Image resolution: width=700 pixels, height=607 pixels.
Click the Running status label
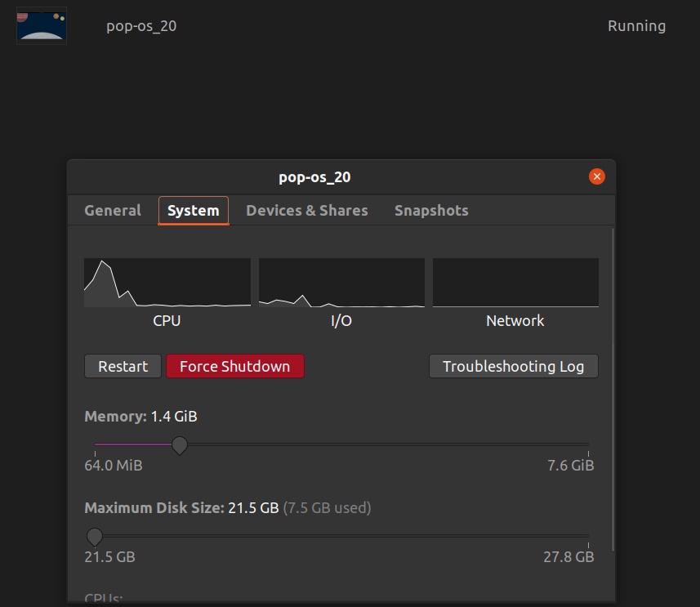[x=636, y=26]
